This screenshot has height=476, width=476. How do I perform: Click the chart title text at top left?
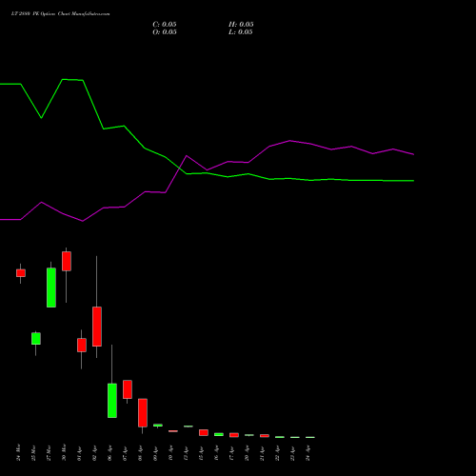point(61,14)
